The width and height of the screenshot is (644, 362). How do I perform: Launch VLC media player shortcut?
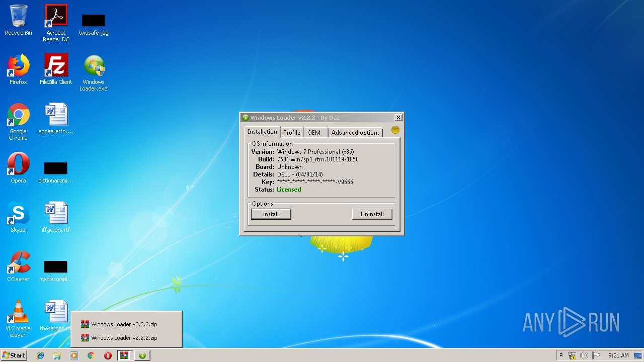pos(18,319)
